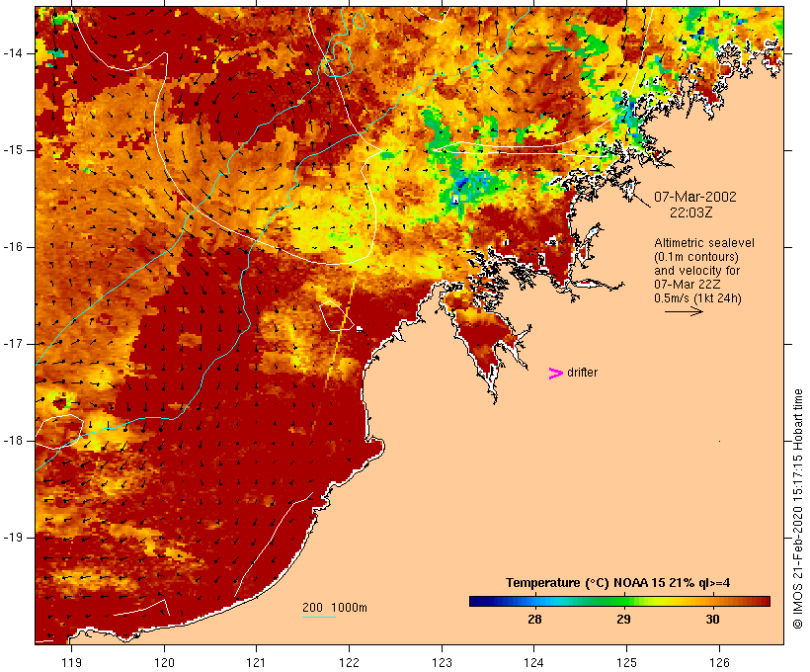The width and height of the screenshot is (810, 672).
Task: Click longitude axis label '124'
Action: pyautogui.click(x=533, y=662)
